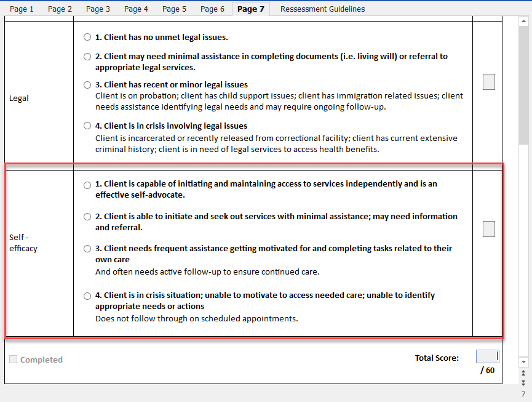Image resolution: width=532 pixels, height=402 pixels.
Task: Select 'Client has recent or minor legal issues'
Action: (x=87, y=85)
